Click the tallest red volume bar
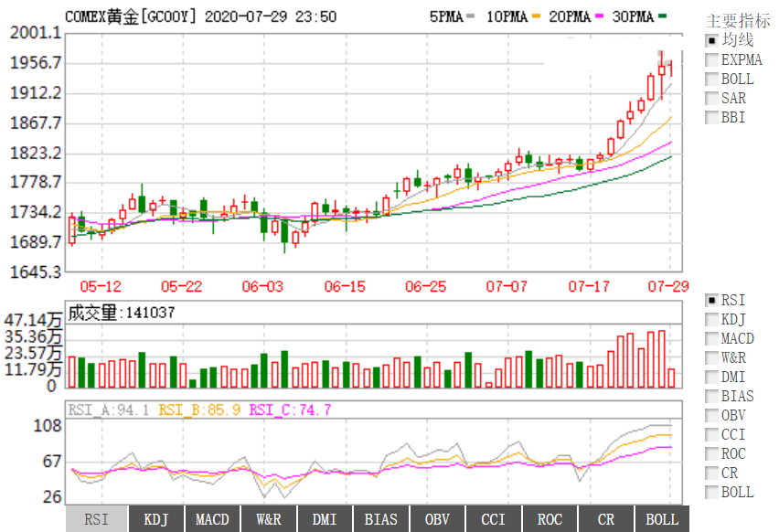 pos(661,359)
